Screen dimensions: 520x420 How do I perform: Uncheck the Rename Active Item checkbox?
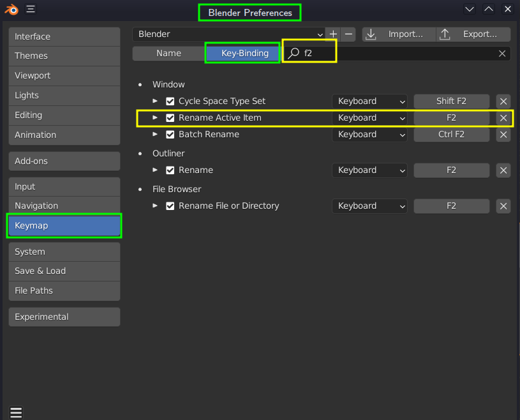[170, 118]
